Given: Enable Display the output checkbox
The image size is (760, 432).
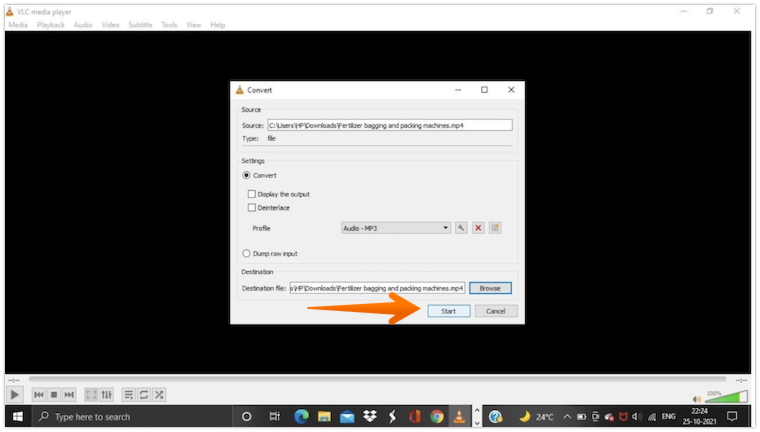Looking at the screenshot, I should [x=252, y=194].
